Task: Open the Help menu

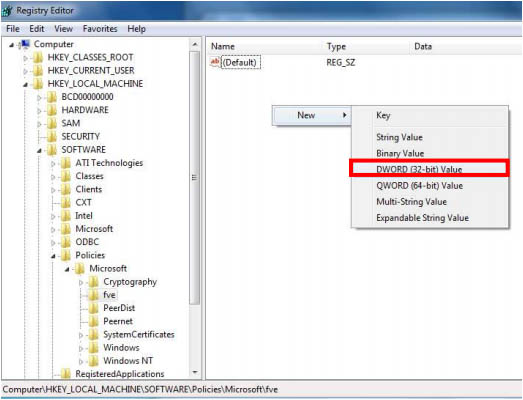Action: click(136, 29)
